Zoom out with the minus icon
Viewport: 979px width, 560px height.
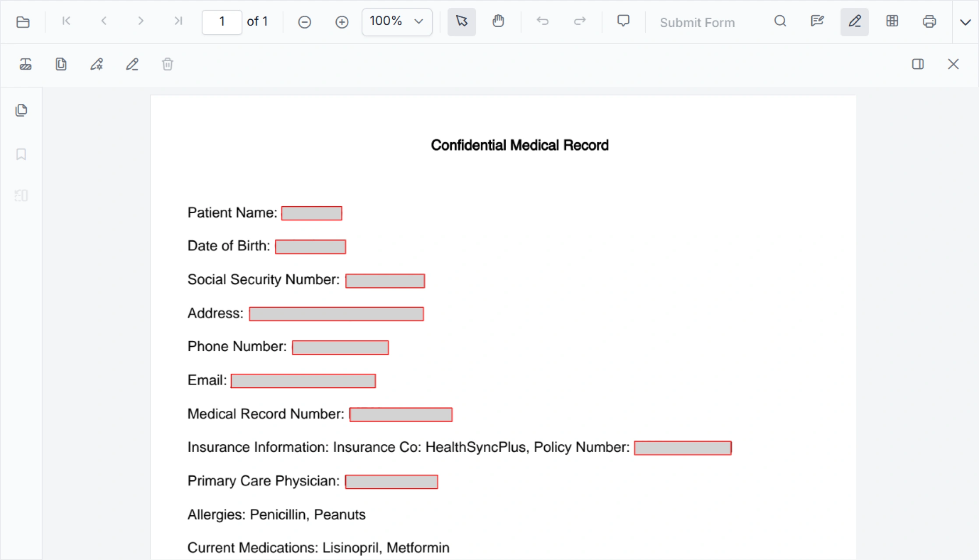[304, 22]
